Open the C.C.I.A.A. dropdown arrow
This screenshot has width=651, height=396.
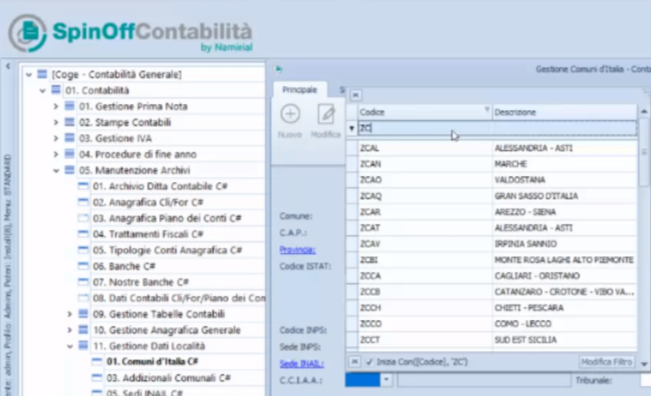click(x=386, y=379)
